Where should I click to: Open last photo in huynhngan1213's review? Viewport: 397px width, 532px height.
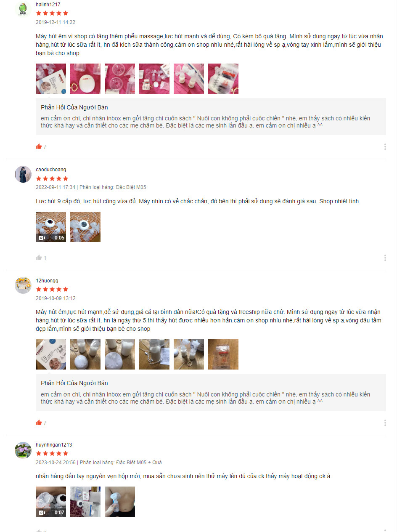(120, 502)
